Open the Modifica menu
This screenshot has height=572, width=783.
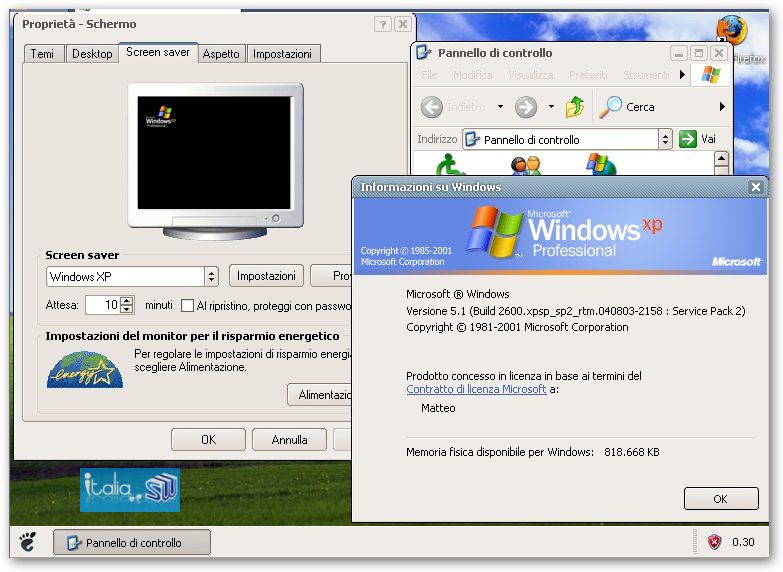[x=472, y=75]
